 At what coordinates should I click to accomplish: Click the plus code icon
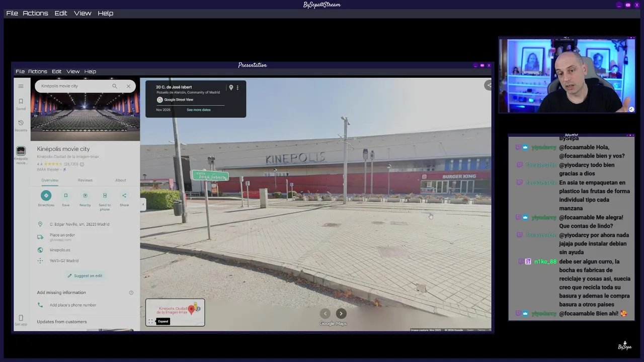click(40, 260)
